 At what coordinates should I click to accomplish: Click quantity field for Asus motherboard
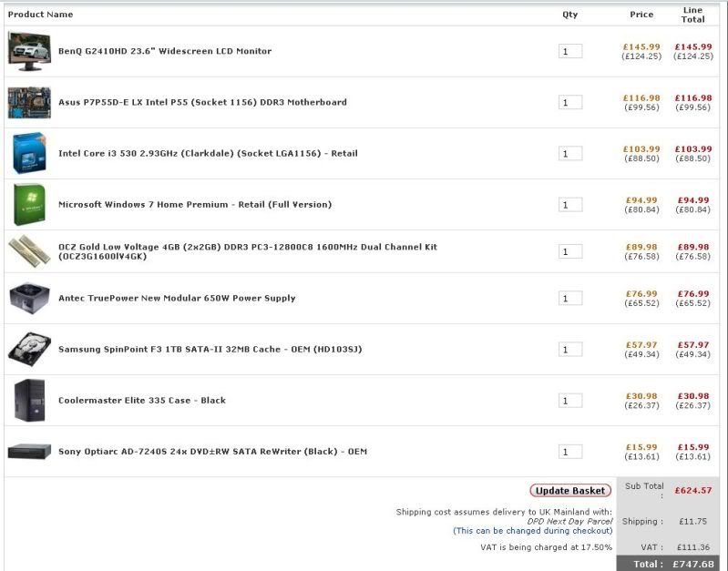pos(570,102)
